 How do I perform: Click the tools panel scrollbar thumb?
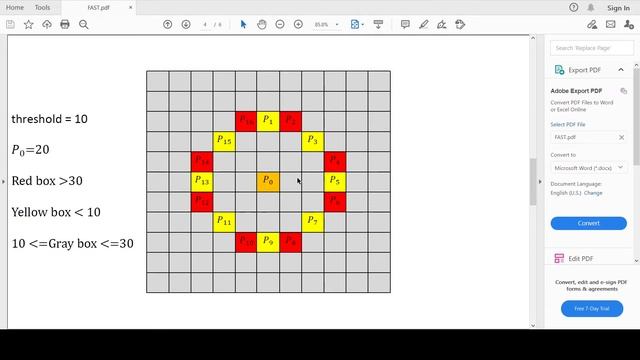637,116
